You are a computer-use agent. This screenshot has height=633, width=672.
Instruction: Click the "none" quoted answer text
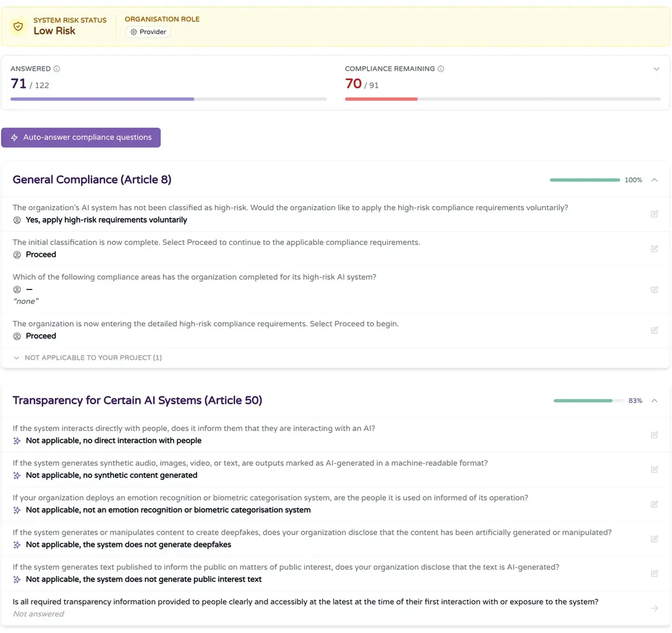(26, 301)
